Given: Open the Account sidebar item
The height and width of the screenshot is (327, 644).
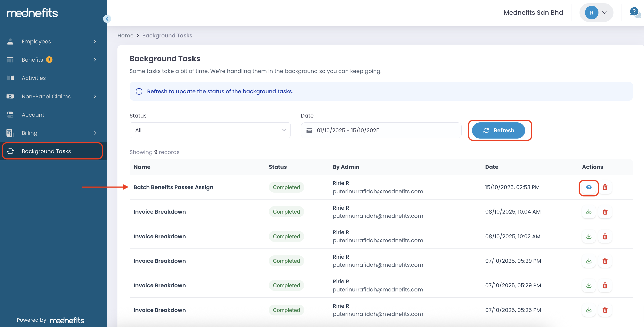Looking at the screenshot, I should point(33,115).
